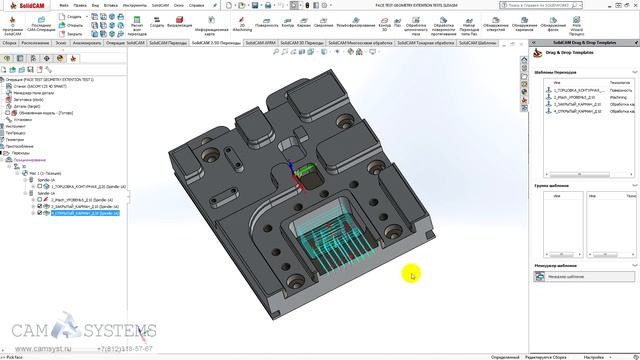Expand the 1_ТОРЦОВКА_КОНТУРНАЯ operation node

pos(33,187)
